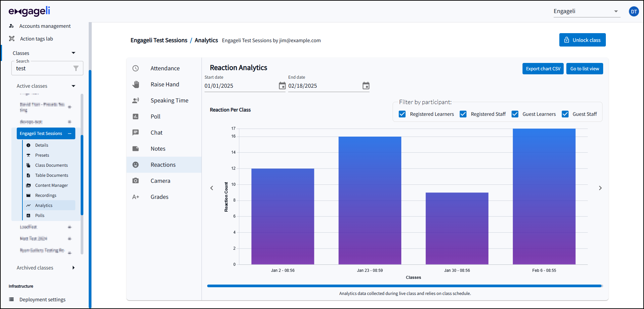
Task: Open Deployment settings page
Action: [x=43, y=300]
